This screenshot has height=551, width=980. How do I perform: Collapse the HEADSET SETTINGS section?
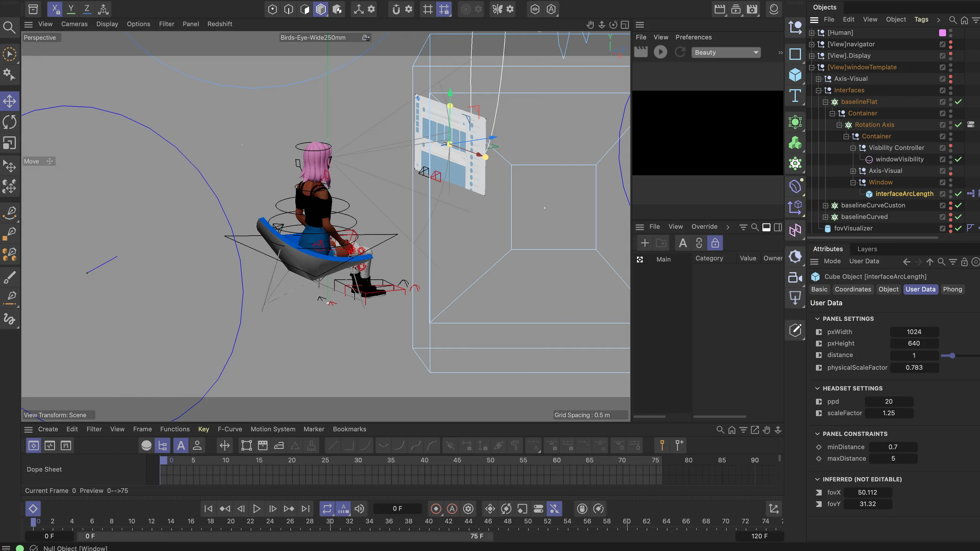coord(817,388)
